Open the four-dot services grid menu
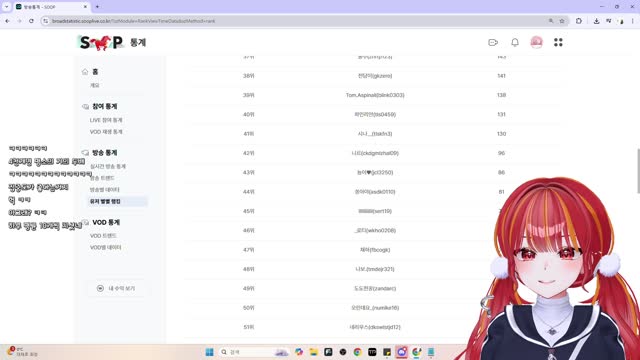640x360 pixels. click(x=558, y=42)
